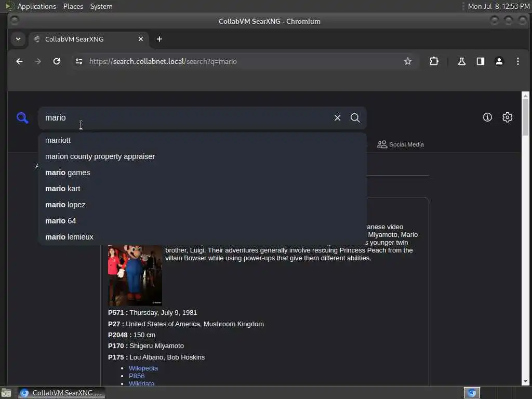Open the preferences gear icon

[507, 117]
